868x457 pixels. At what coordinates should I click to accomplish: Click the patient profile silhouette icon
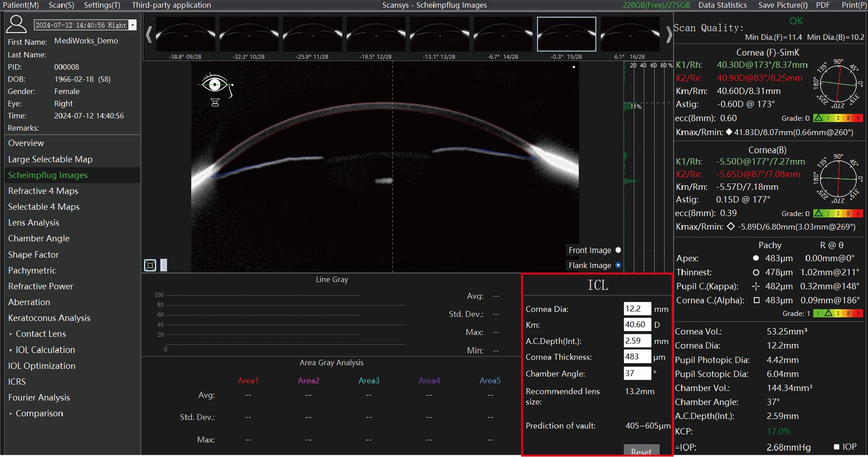click(x=17, y=24)
